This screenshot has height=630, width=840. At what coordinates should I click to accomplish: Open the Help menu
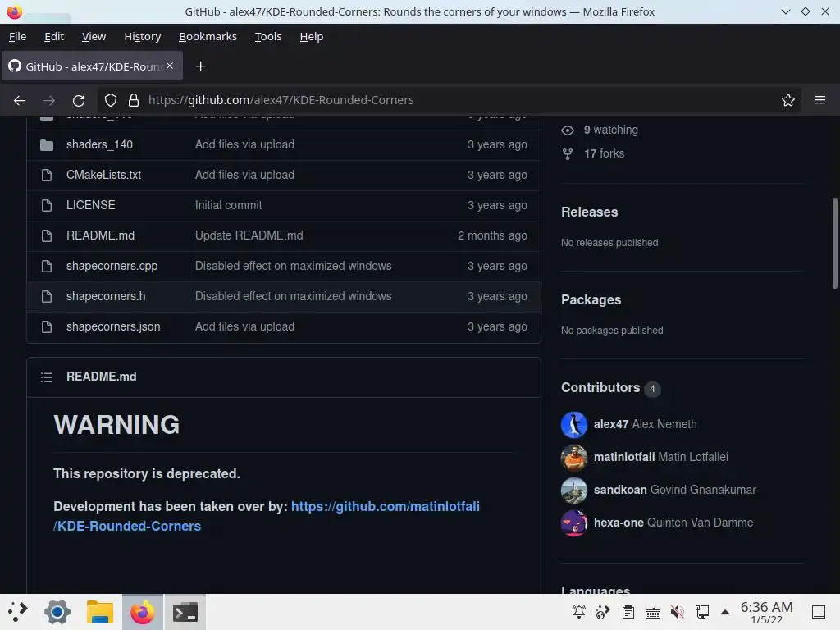tap(311, 36)
